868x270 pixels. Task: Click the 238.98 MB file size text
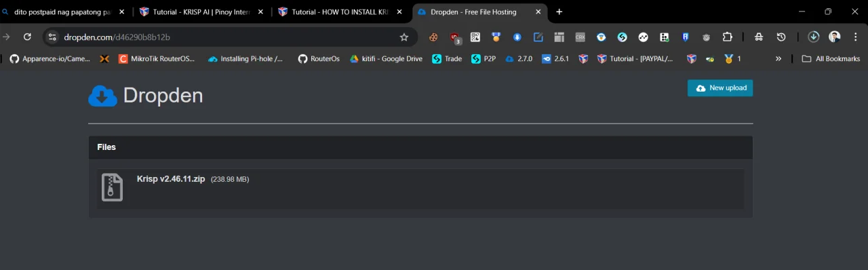click(230, 180)
